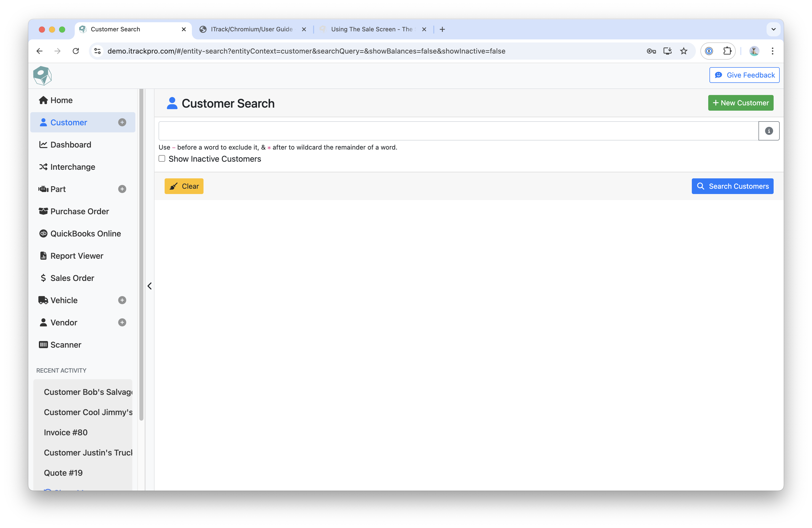Reload the page
Screen dimensions: 812x528
tap(76, 51)
